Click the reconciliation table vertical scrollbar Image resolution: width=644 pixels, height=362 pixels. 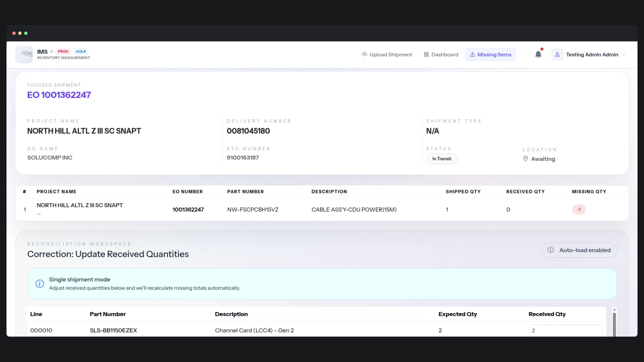coord(614,324)
